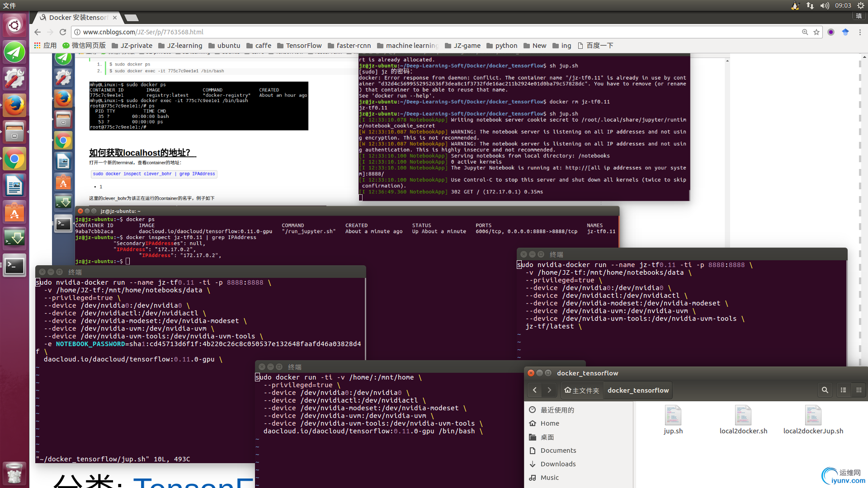Click 主文件夹 path button in file manager
The width and height of the screenshot is (868, 488).
click(581, 390)
